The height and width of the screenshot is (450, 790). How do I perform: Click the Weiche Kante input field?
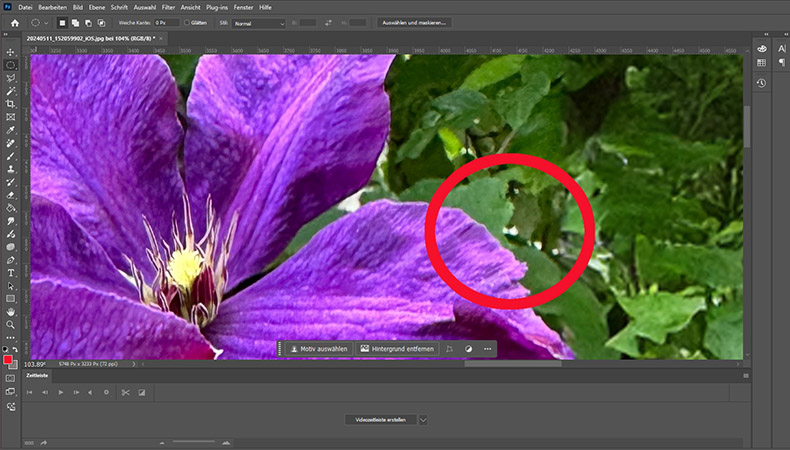[x=166, y=22]
